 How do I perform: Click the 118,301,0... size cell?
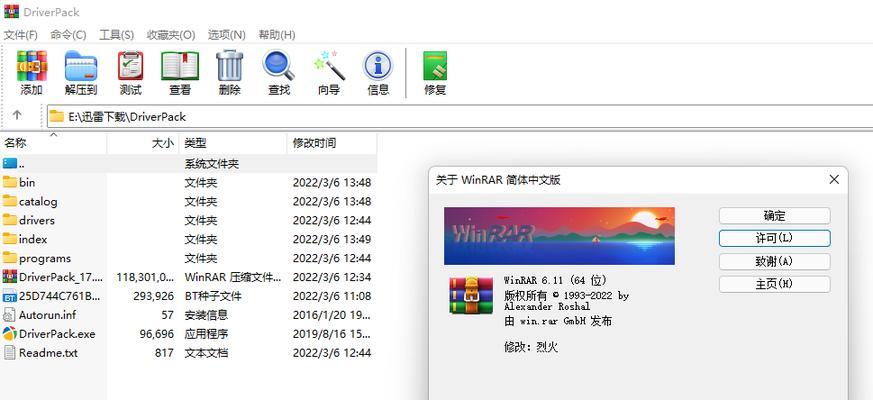tap(146, 277)
